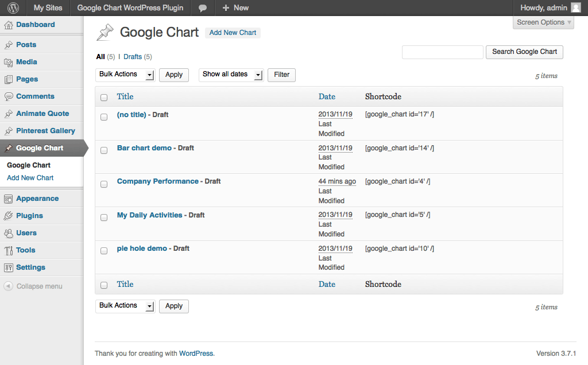
Task: Check the (no title) draft row checkbox
Action: 104,117
